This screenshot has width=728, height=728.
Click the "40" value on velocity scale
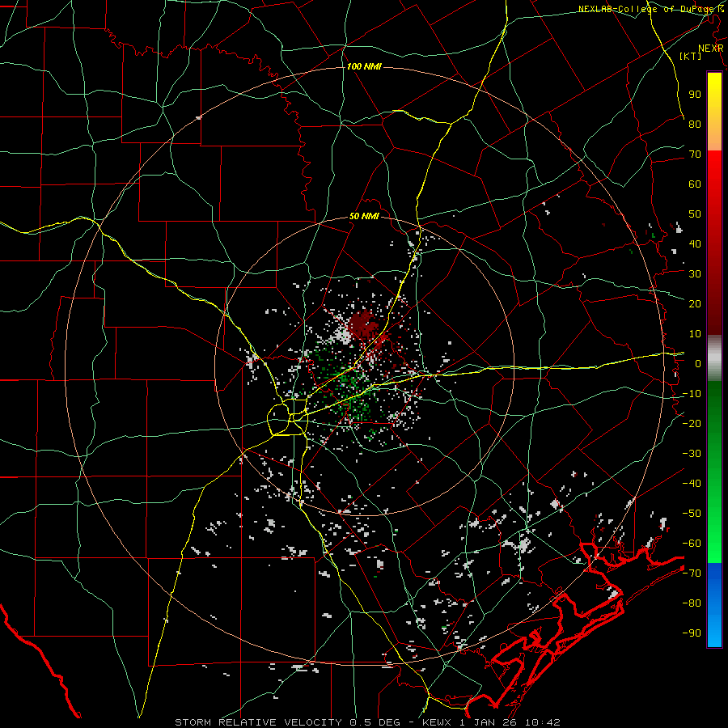click(695, 244)
